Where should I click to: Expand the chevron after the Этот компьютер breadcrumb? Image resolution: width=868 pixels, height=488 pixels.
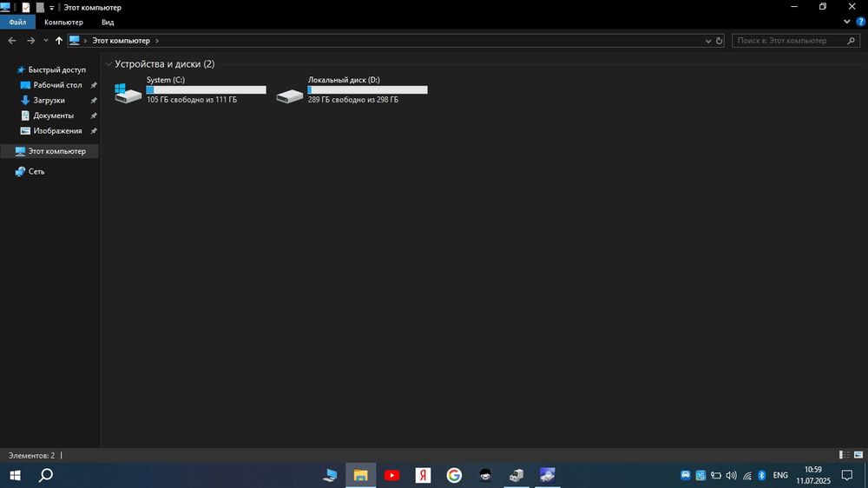click(x=157, y=41)
